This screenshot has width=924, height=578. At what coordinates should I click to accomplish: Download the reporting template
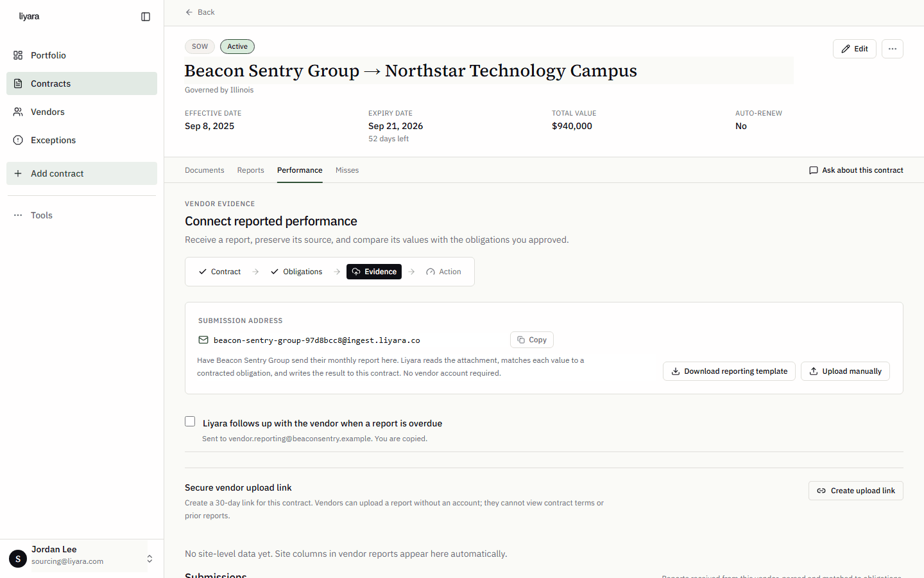click(x=729, y=371)
